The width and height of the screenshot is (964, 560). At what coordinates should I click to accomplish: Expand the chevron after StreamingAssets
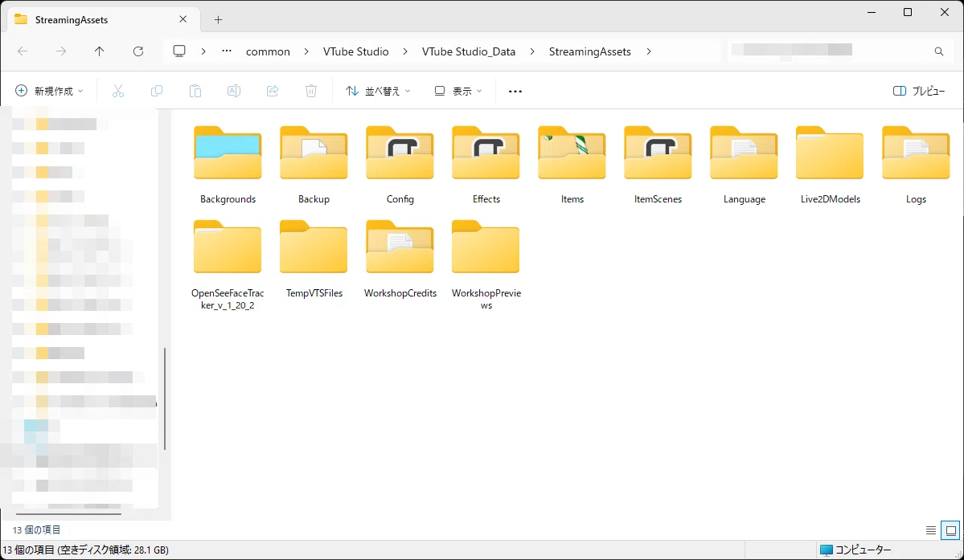[649, 51]
